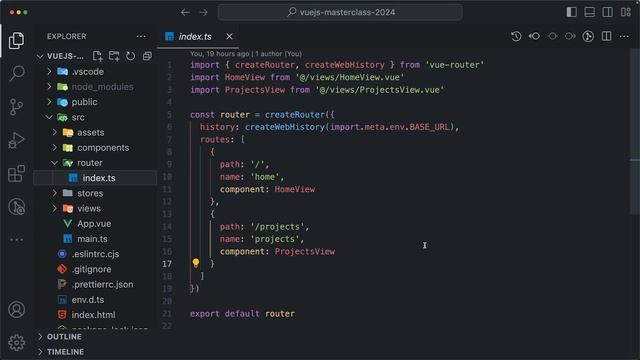Toggle the bottom panel
This screenshot has width=640, height=360.
pyautogui.click(x=589, y=12)
